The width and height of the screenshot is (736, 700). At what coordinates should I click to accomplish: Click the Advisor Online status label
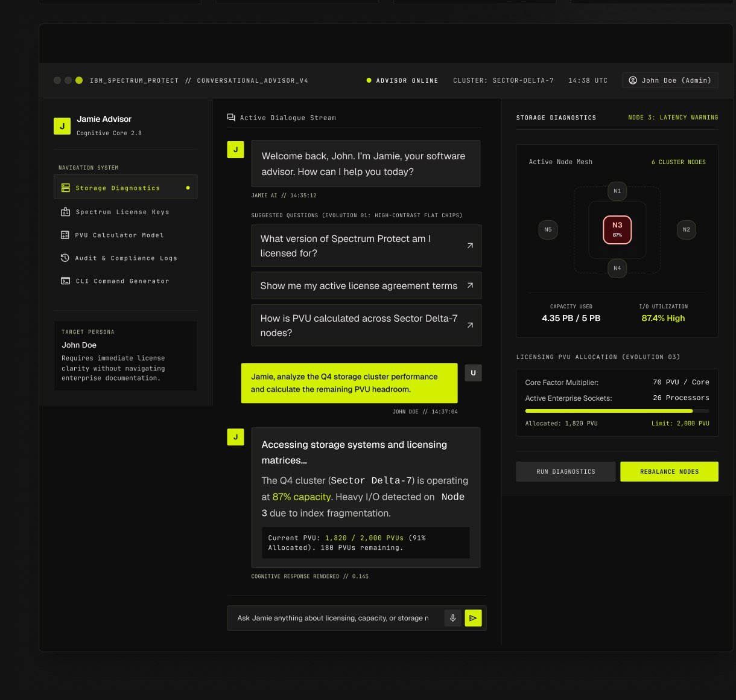tap(407, 80)
